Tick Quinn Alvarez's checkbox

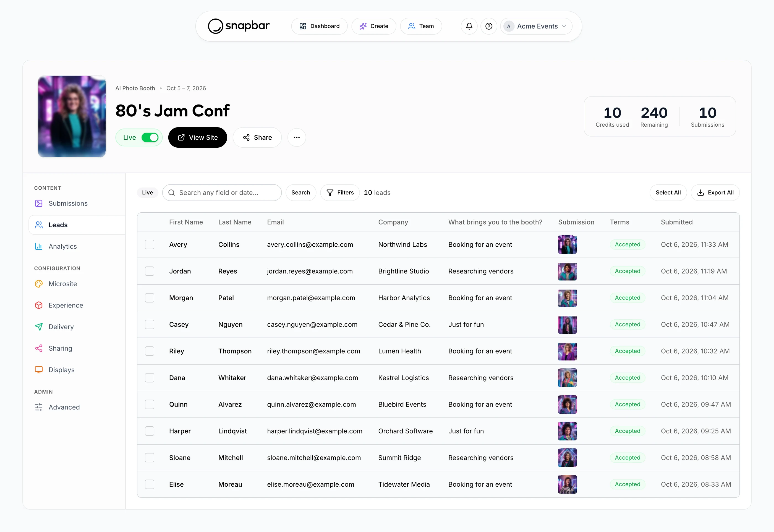150,404
